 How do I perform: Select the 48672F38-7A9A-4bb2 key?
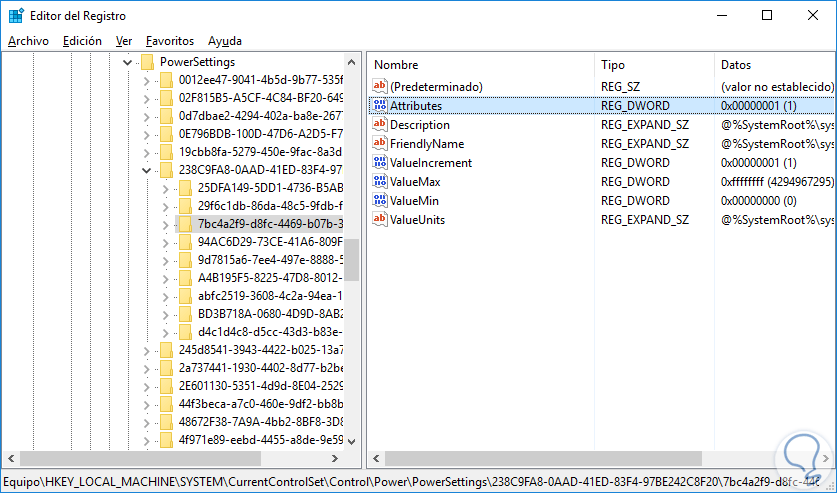pyautogui.click(x=261, y=422)
